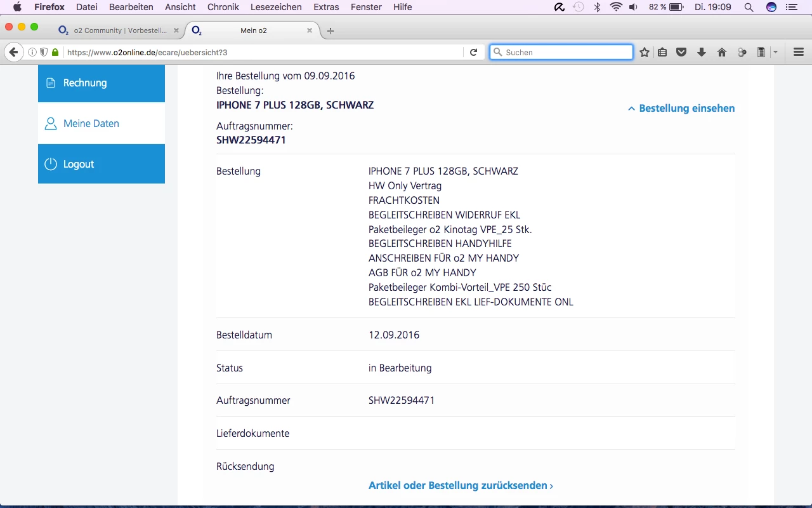Viewport: 812px width, 508px height.
Task: Click the bold IPHONE 7 PLUS heading
Action: tap(295, 105)
